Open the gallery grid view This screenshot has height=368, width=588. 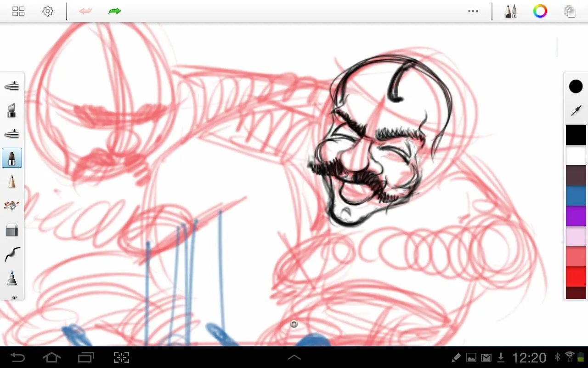tap(18, 11)
